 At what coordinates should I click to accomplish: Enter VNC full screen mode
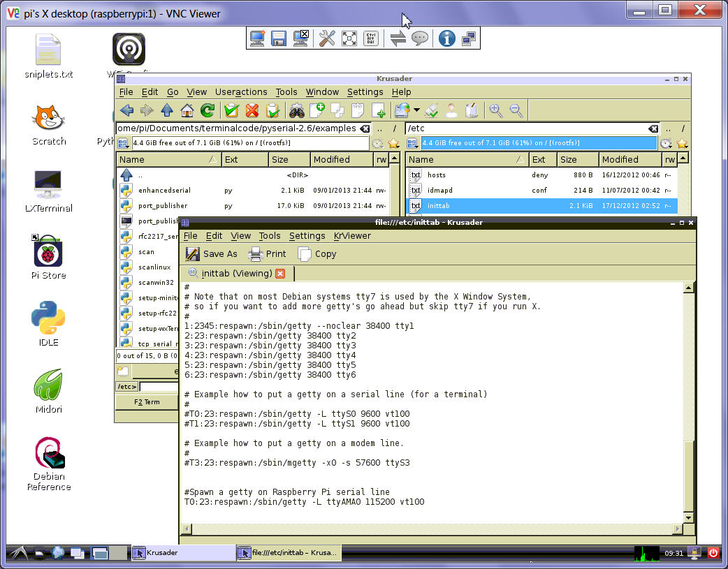(x=349, y=38)
